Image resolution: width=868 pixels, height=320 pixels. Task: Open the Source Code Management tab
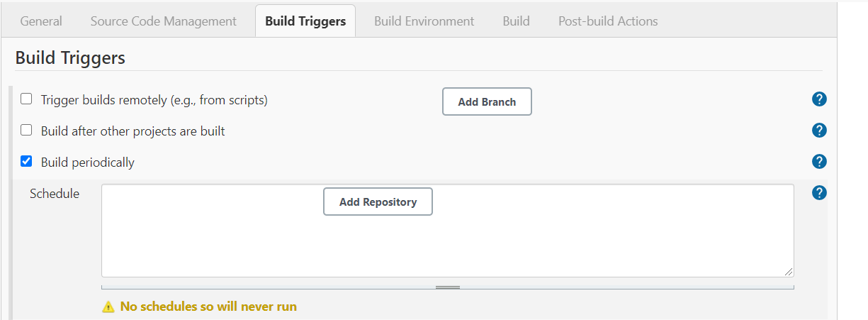[x=164, y=21]
